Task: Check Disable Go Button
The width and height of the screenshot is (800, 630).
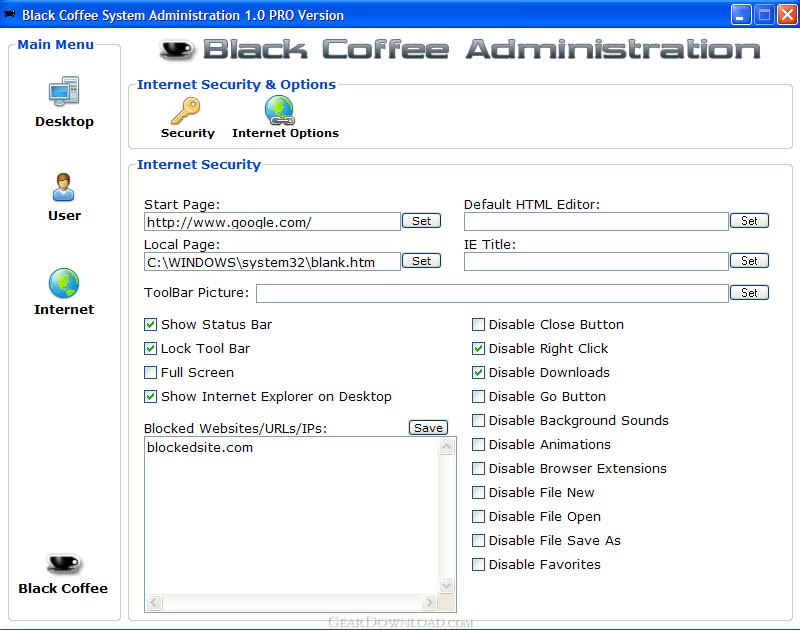Action: 478,396
